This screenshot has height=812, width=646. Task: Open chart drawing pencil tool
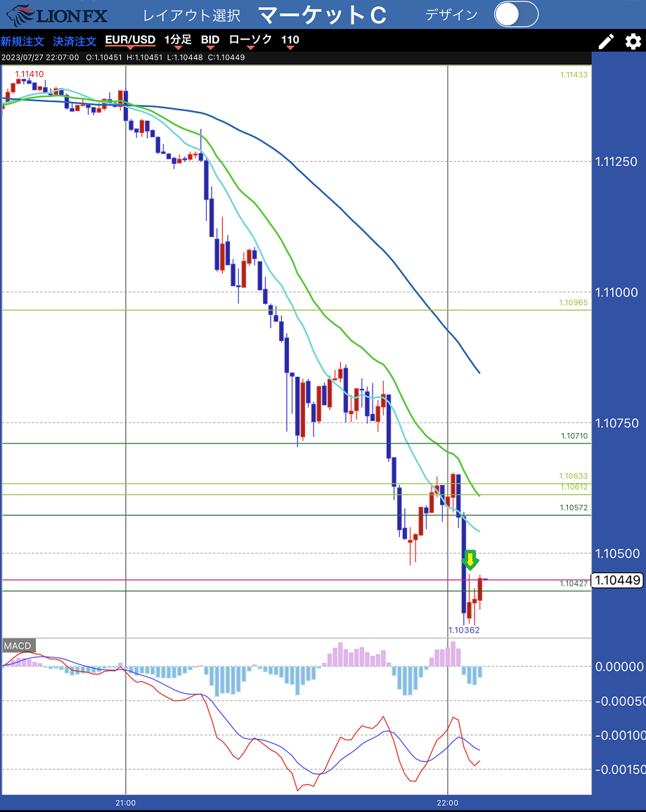coord(606,41)
